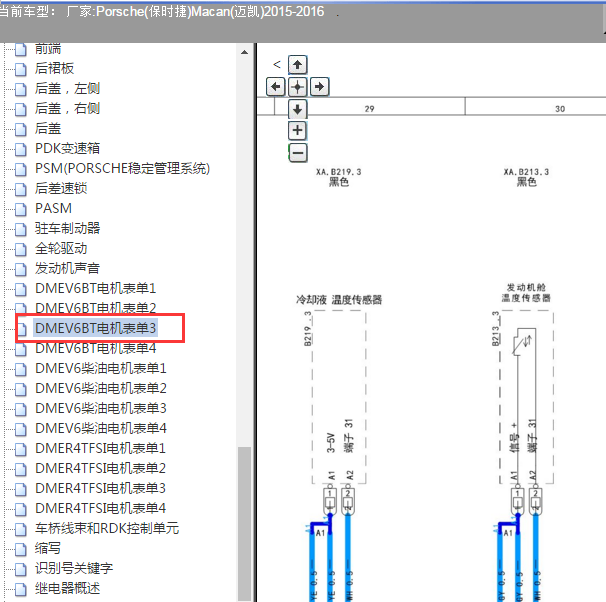Viewport: 606px width, 602px height.
Task: Click document icon beside PSM(PORSCHE稳定管理系统)
Action: click(x=21, y=169)
